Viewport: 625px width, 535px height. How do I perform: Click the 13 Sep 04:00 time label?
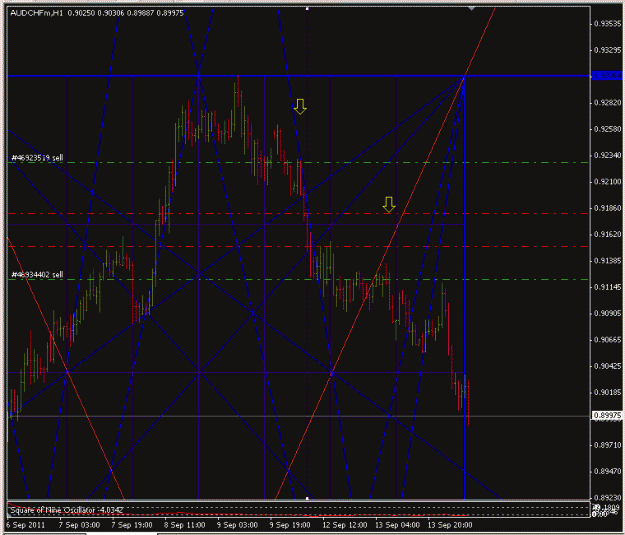pos(397,525)
